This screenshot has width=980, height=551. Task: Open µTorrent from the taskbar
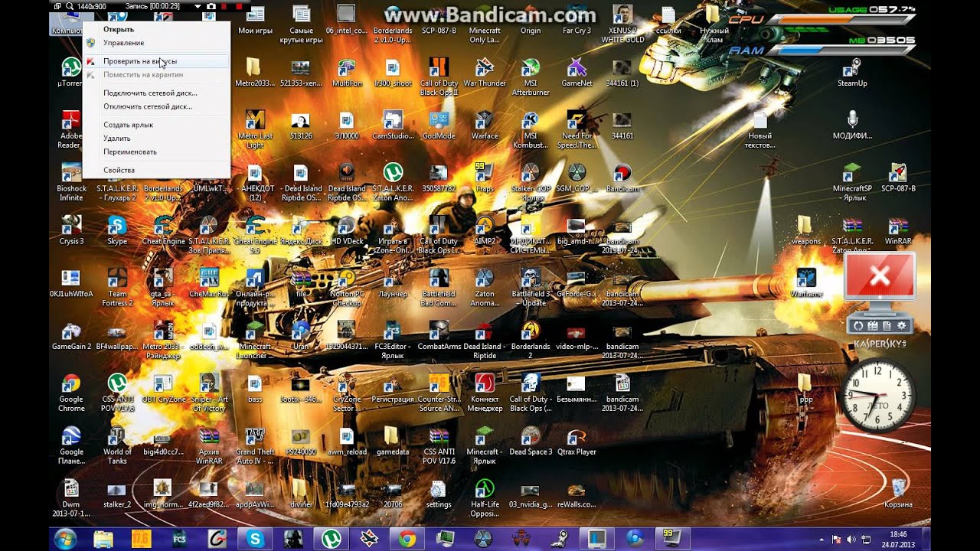[x=331, y=539]
